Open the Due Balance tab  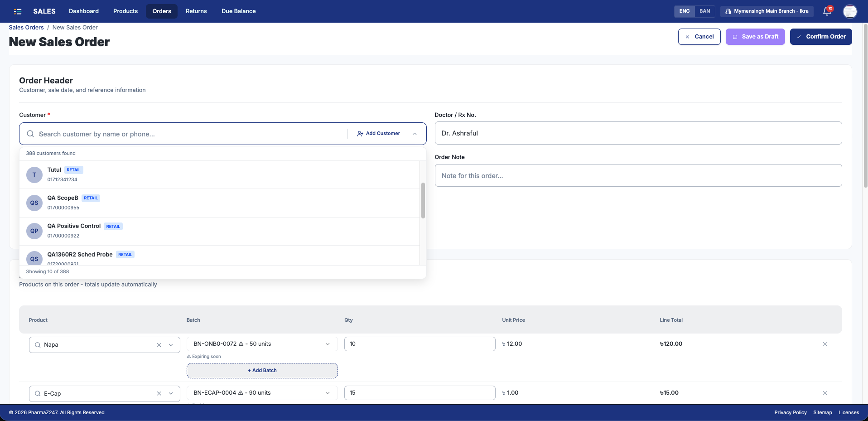239,11
